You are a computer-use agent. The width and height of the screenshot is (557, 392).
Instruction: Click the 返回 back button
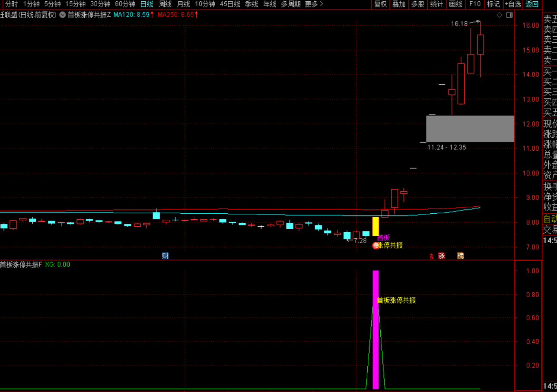coord(532,4)
